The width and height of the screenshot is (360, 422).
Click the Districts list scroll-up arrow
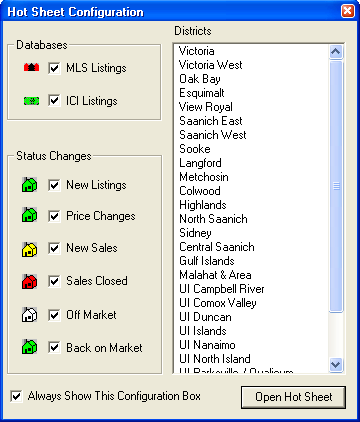point(336,52)
